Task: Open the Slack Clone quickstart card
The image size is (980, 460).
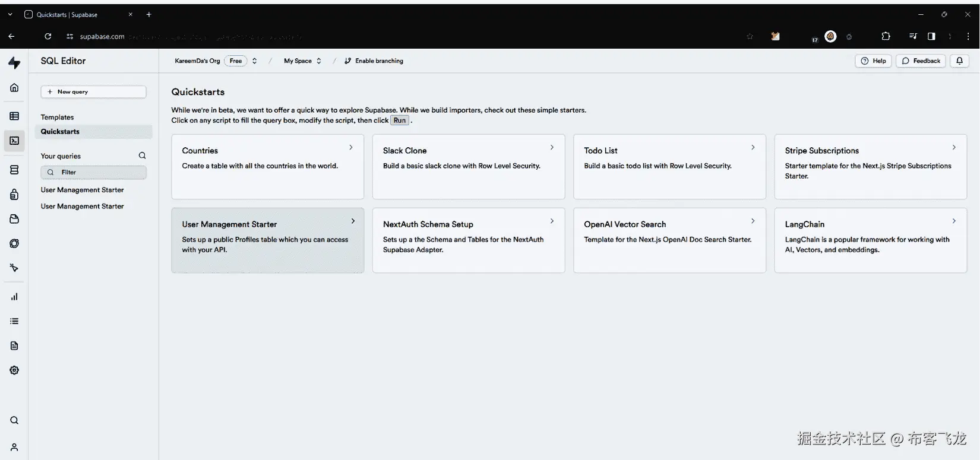Action: pyautogui.click(x=468, y=166)
